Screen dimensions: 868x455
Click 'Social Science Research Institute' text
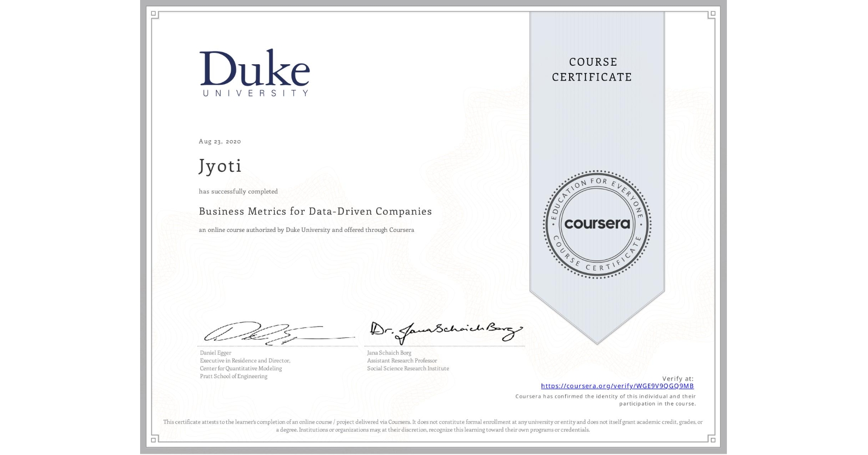pyautogui.click(x=408, y=368)
